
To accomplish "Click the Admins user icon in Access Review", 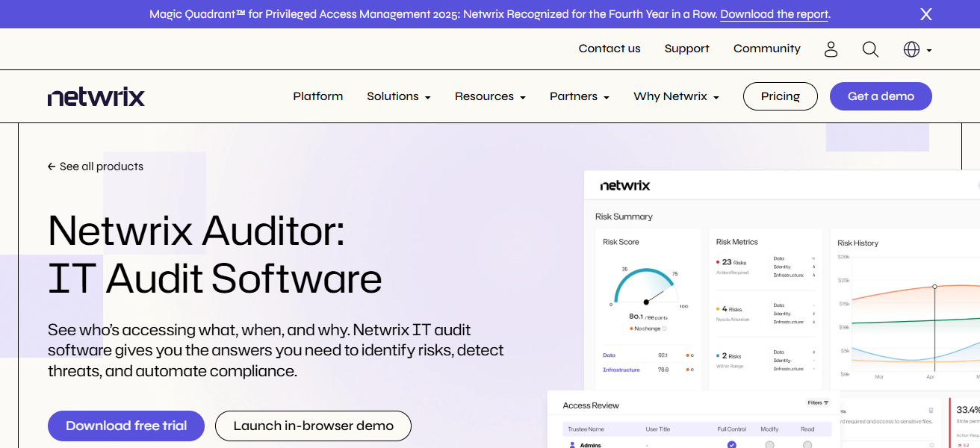I will 571,444.
